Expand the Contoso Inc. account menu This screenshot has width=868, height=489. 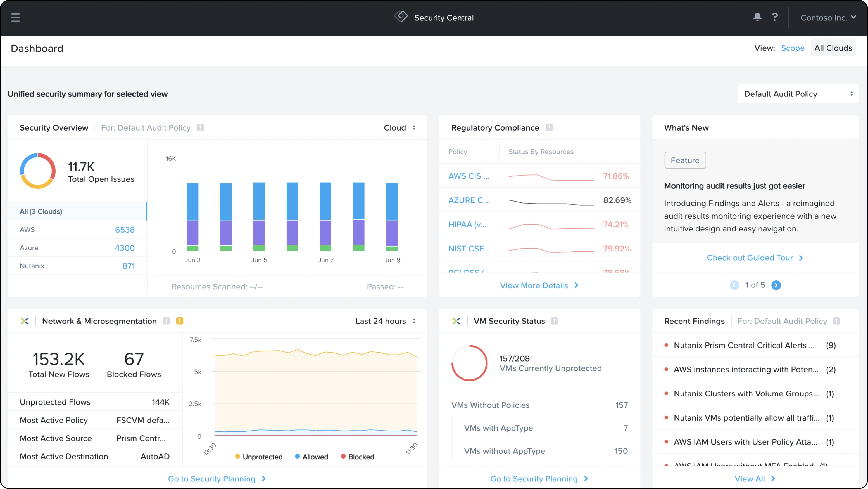[x=828, y=18]
